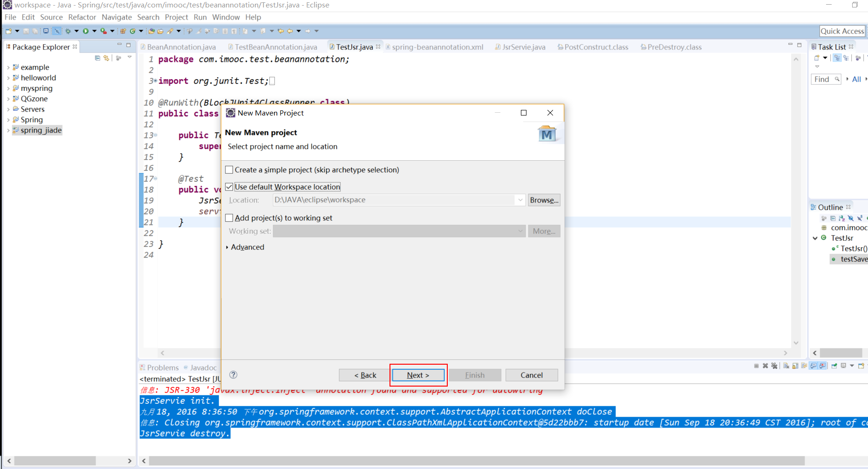Viewport: 868px width, 469px height.
Task: Click the Back navigation yellow arrow
Action: tap(290, 31)
